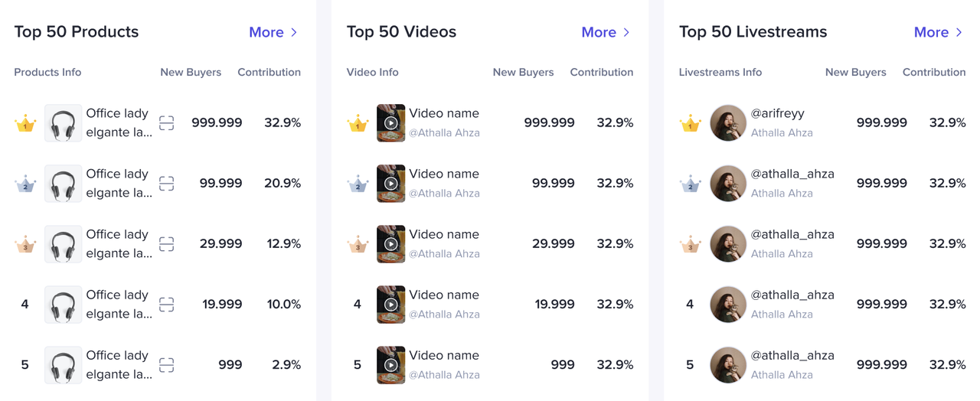This screenshot has height=401, width=980.
Task: Expand Top 50 Livestreams via More
Action: (938, 32)
